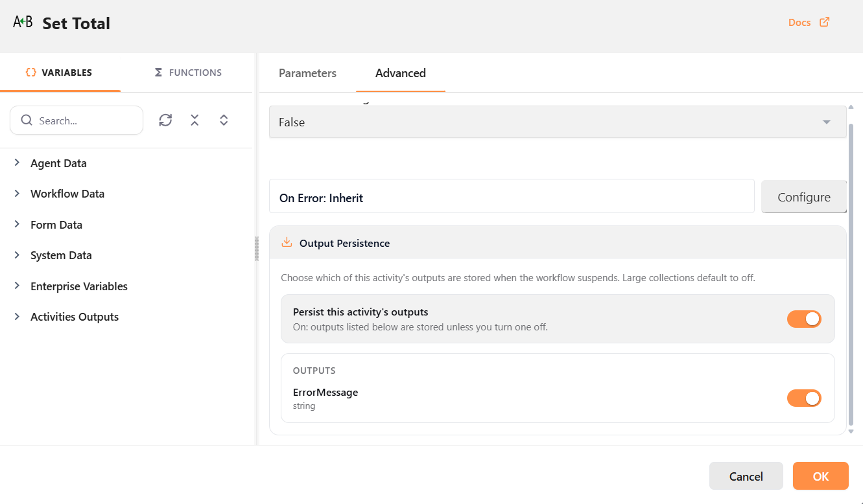
Task: Expand the Enterprise Variables node
Action: tap(17, 286)
